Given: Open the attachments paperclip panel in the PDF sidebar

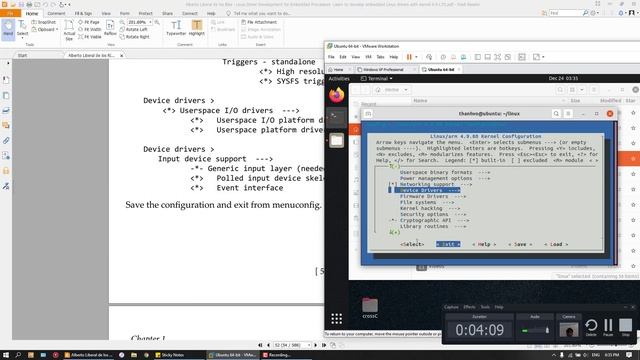Looking at the screenshot, I should click(6, 140).
